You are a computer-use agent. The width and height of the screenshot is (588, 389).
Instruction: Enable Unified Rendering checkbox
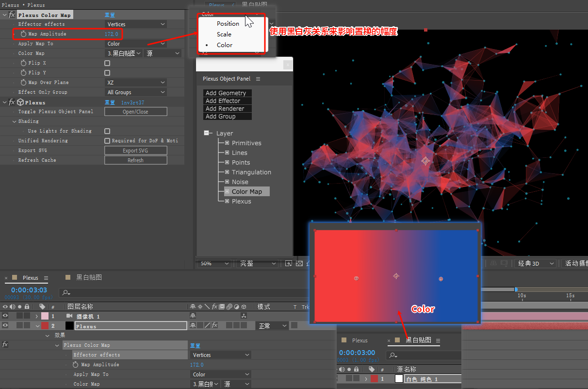click(x=107, y=141)
